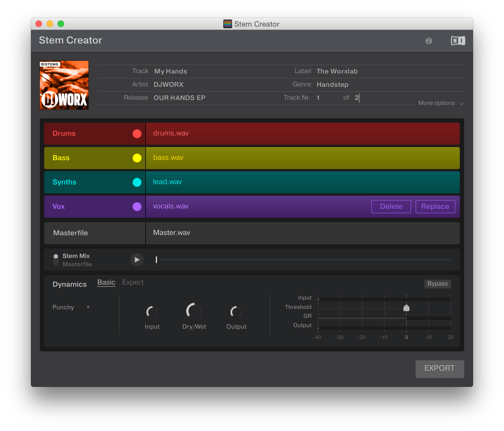The width and height of the screenshot is (504, 431).
Task: Click the Drums stem color circle
Action: pyautogui.click(x=137, y=133)
